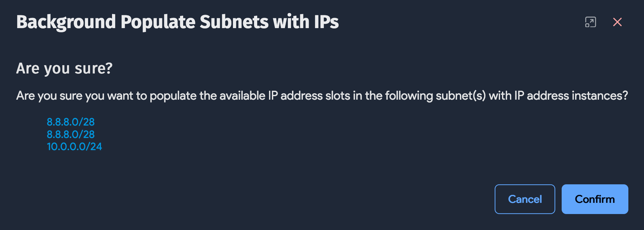Click the Are you sure heading

64,68
